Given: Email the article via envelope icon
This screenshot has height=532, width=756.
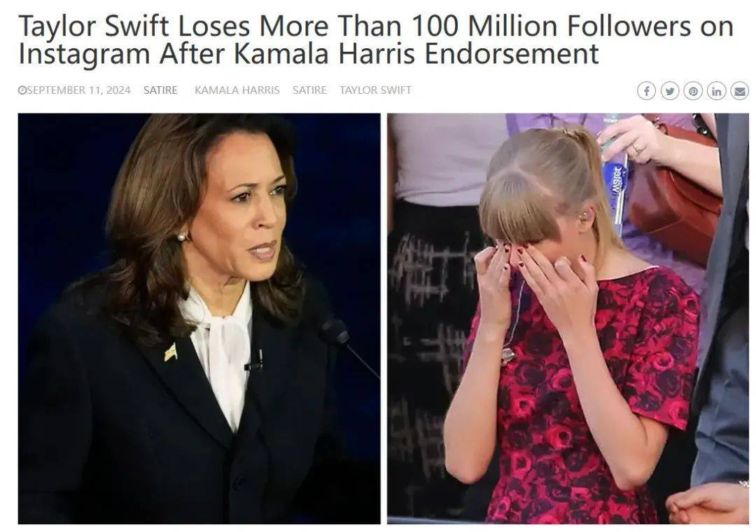Looking at the screenshot, I should click(740, 91).
